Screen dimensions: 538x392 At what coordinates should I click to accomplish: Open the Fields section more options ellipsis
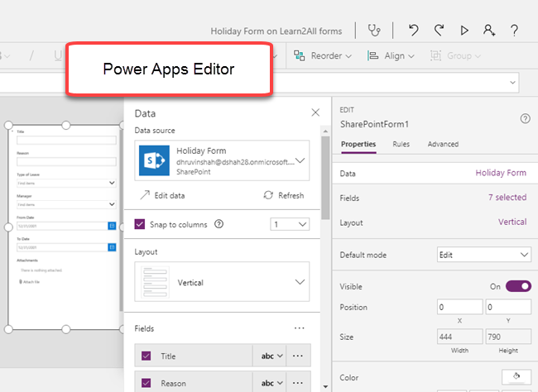(299, 328)
